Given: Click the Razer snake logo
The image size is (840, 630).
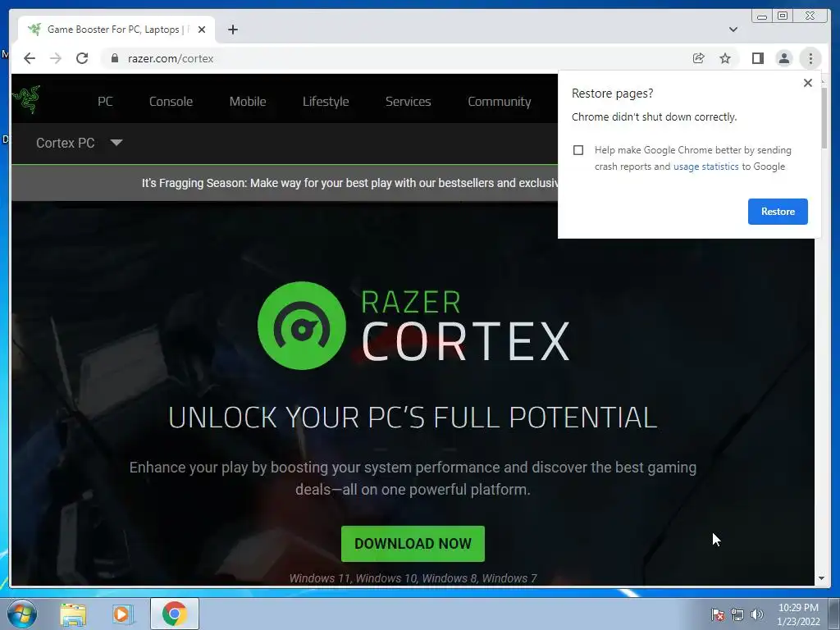Looking at the screenshot, I should [x=27, y=99].
